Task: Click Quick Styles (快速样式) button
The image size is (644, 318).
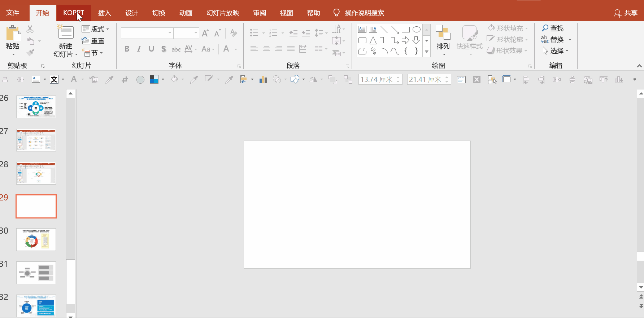Action: pos(469,40)
